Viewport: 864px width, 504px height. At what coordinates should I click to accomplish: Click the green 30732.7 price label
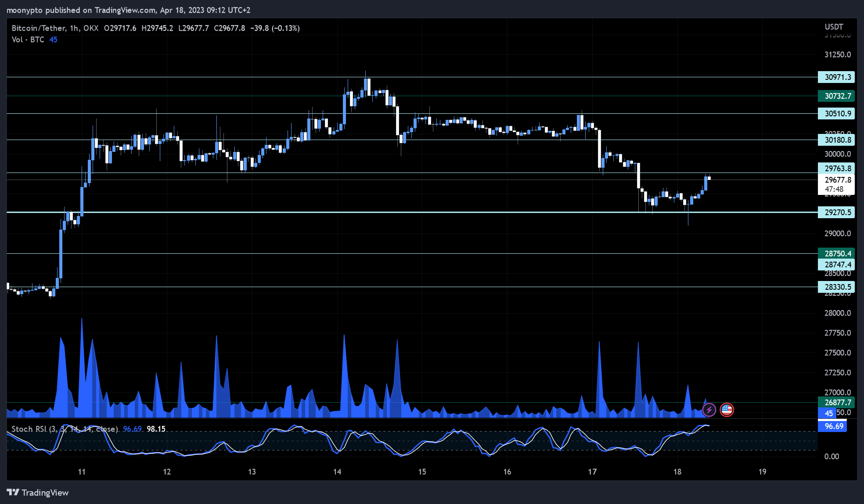(x=836, y=96)
